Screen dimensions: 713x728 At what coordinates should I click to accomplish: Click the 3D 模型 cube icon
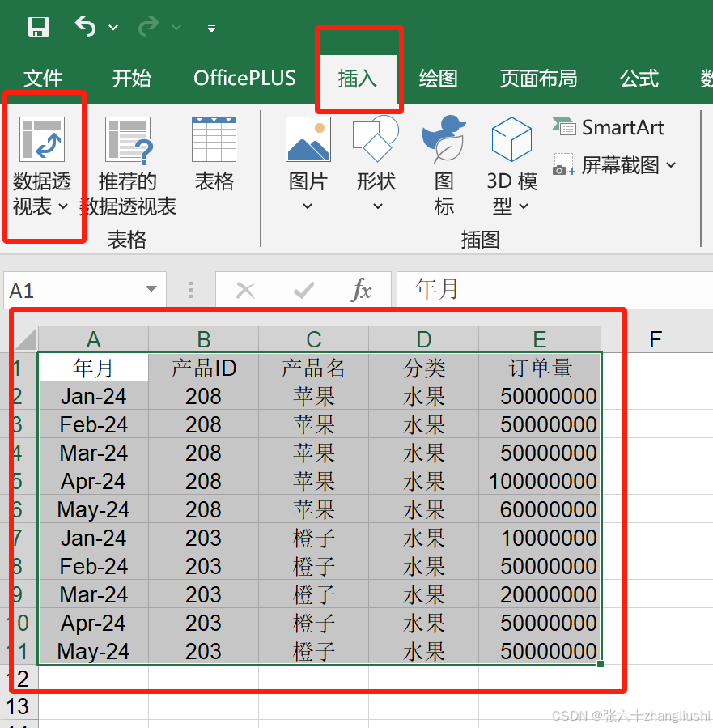click(x=511, y=139)
